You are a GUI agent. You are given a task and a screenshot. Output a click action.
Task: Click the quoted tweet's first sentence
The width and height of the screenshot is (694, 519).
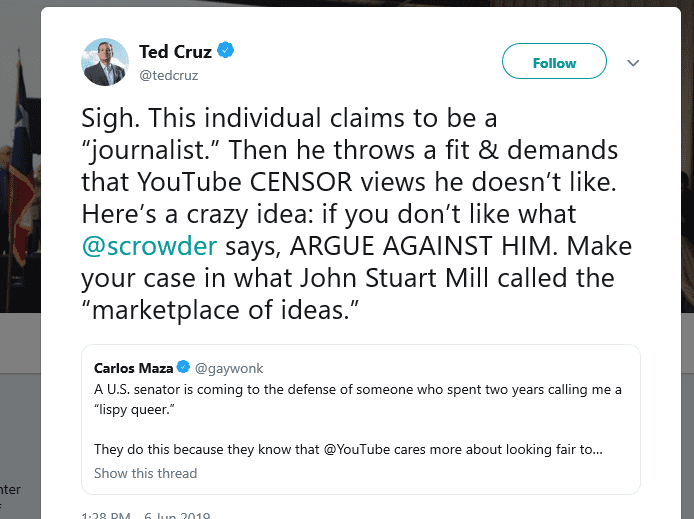[350, 388]
